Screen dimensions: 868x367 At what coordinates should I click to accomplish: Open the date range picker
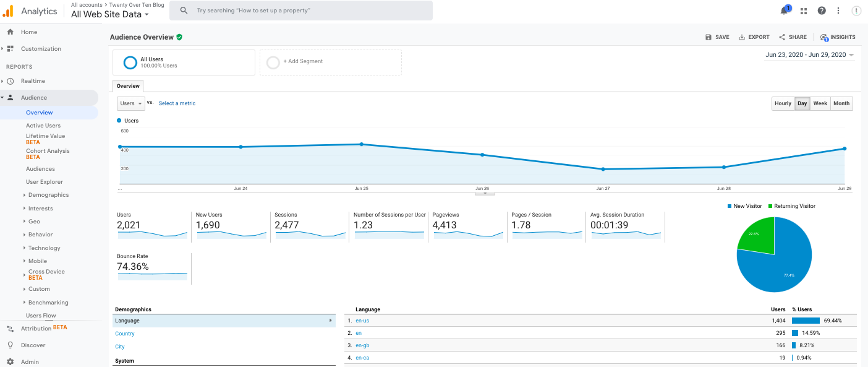coord(809,55)
